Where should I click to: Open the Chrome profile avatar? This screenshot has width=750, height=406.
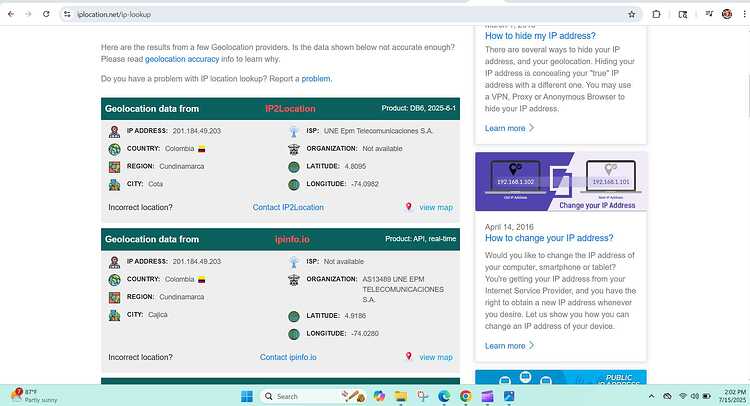tap(727, 14)
